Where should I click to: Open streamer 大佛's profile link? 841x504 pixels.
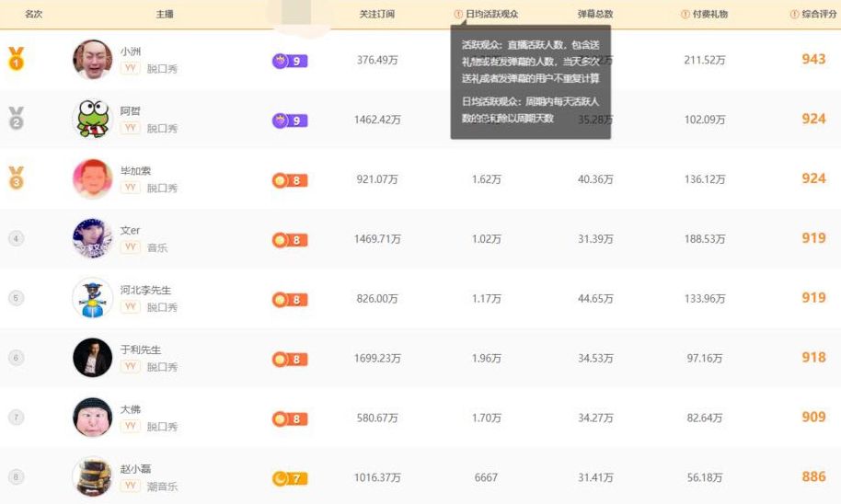tap(131, 409)
